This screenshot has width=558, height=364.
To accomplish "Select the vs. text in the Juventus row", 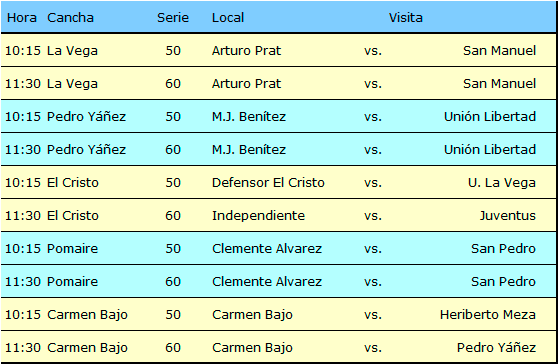I will tap(373, 216).
